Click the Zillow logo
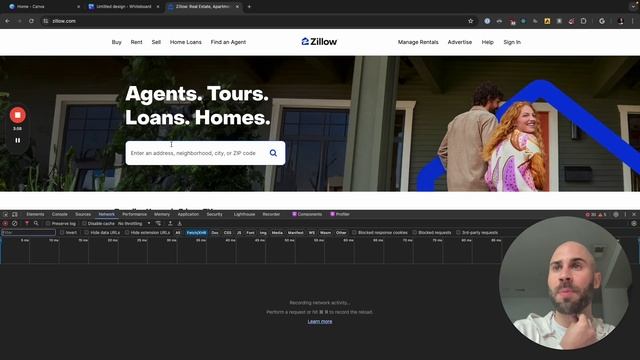 coord(319,42)
